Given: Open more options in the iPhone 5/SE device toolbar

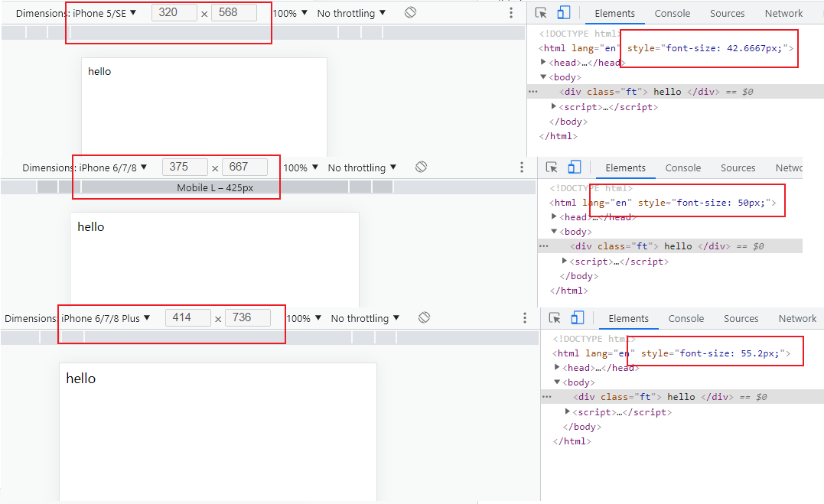Looking at the screenshot, I should click(511, 12).
